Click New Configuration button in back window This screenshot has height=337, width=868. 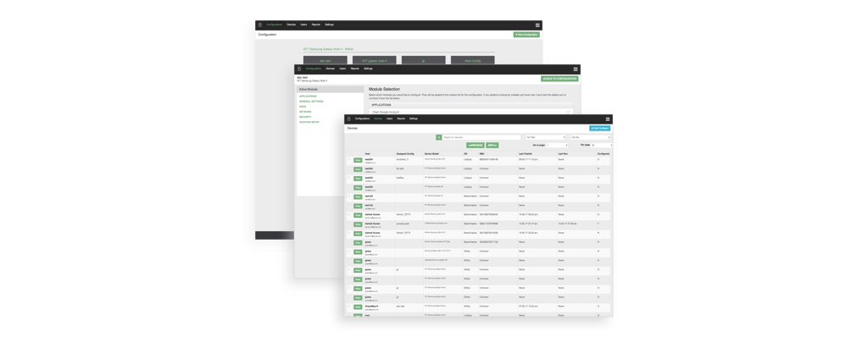point(526,35)
